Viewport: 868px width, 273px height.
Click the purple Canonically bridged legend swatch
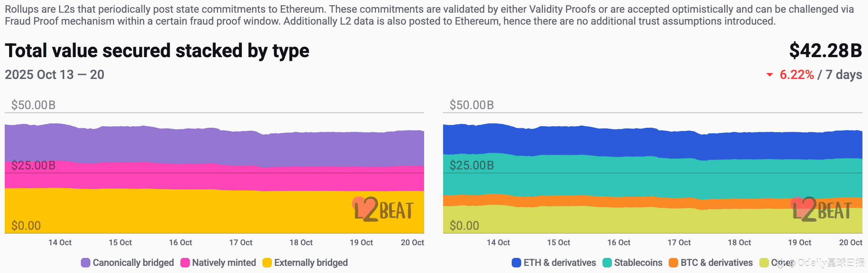point(85,263)
